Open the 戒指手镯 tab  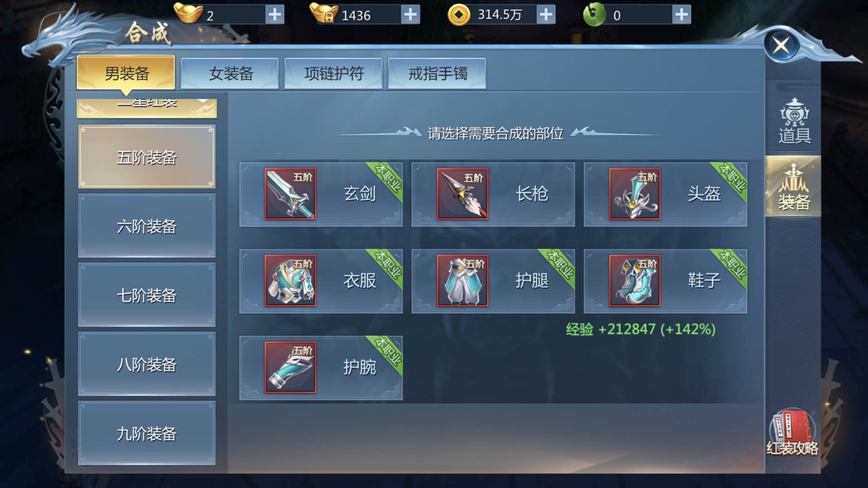tap(437, 73)
